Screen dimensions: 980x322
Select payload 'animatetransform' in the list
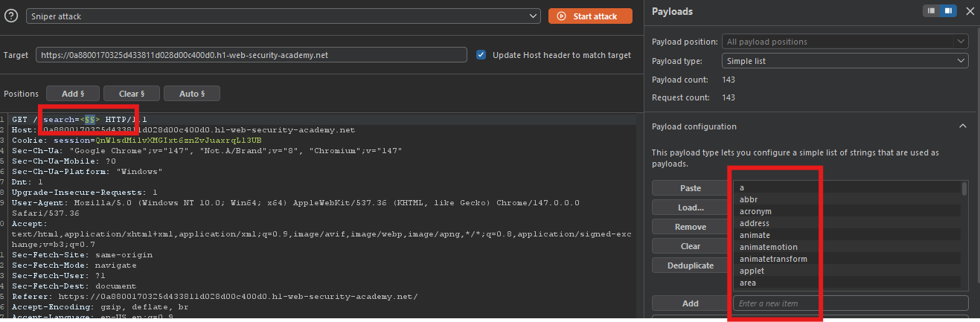pos(847,259)
